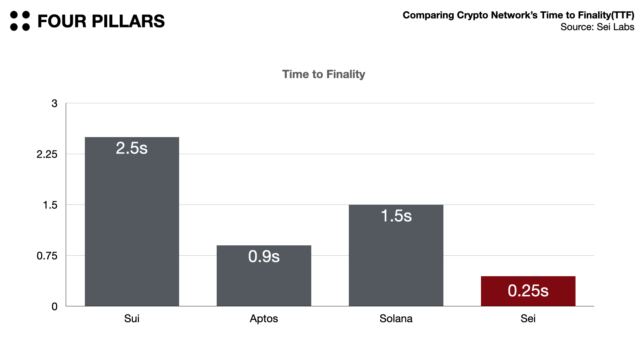Select the Aptos x-axis label
The image size is (644, 362).
point(264,318)
